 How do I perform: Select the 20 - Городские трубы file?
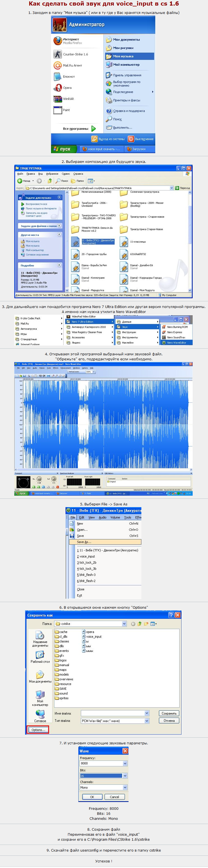click(x=89, y=255)
